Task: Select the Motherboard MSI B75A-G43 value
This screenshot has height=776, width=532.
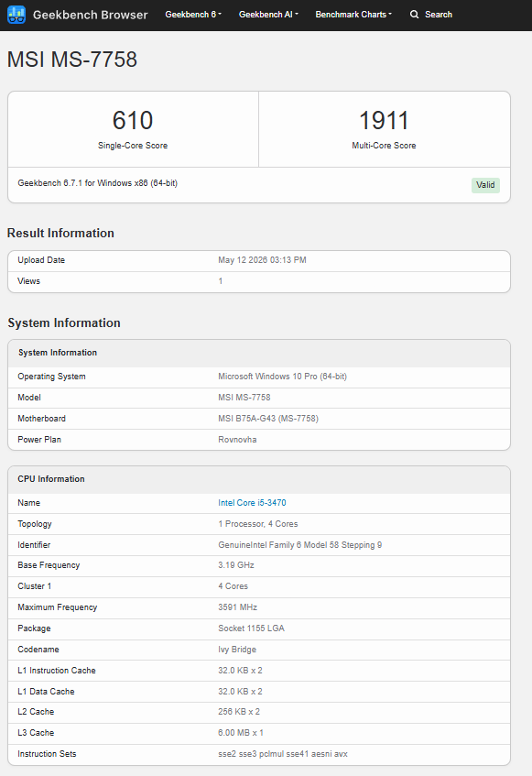Action: (x=268, y=419)
